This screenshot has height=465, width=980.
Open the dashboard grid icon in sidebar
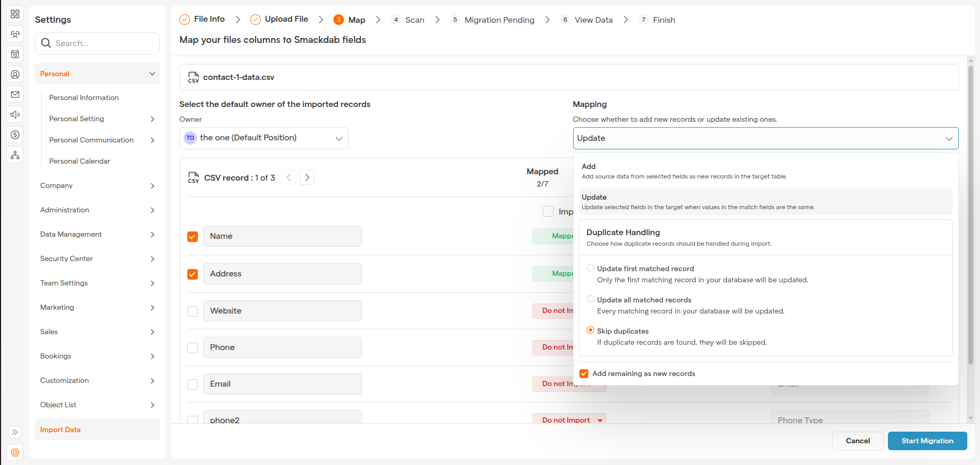pyautogui.click(x=15, y=14)
